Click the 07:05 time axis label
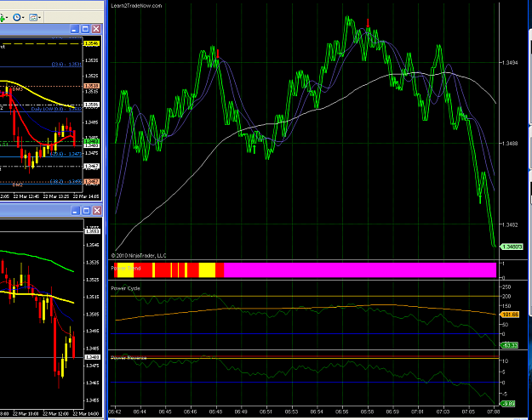The width and height of the screenshot is (532, 420). (x=468, y=411)
